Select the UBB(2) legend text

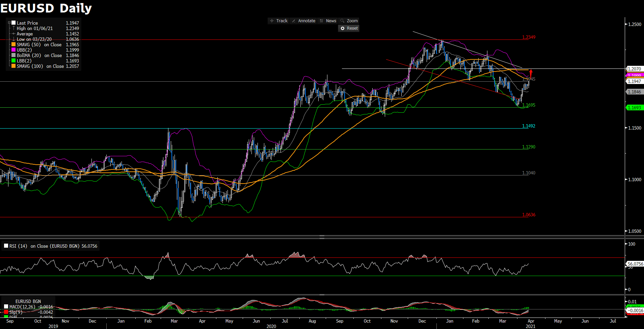click(24, 50)
